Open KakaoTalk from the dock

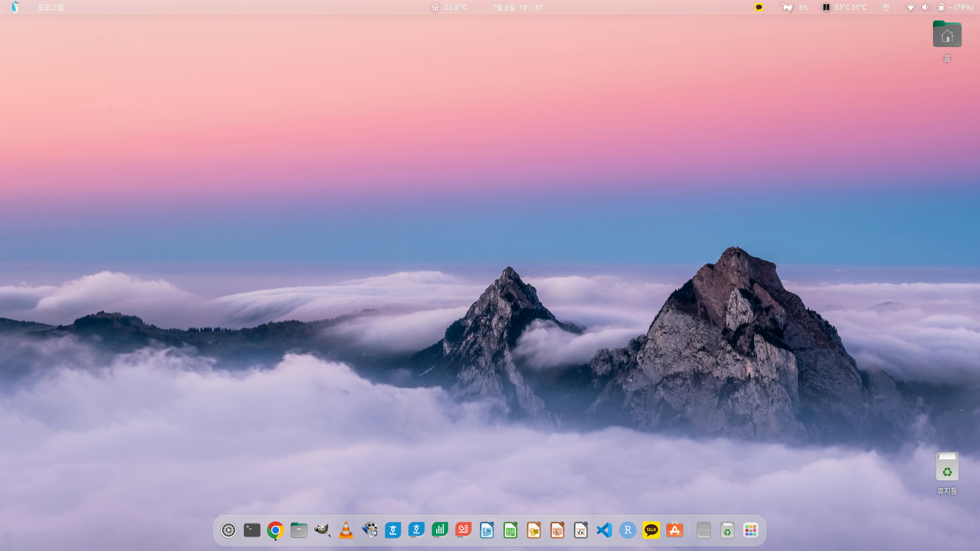(x=651, y=531)
